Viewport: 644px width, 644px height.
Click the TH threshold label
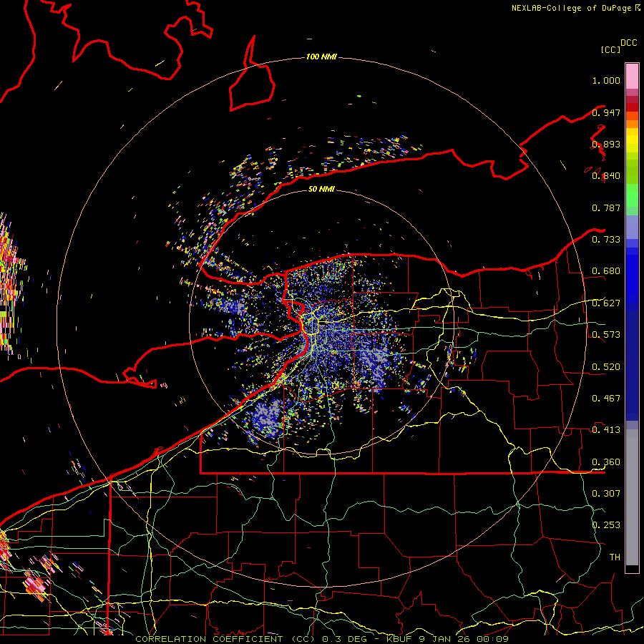coord(615,557)
